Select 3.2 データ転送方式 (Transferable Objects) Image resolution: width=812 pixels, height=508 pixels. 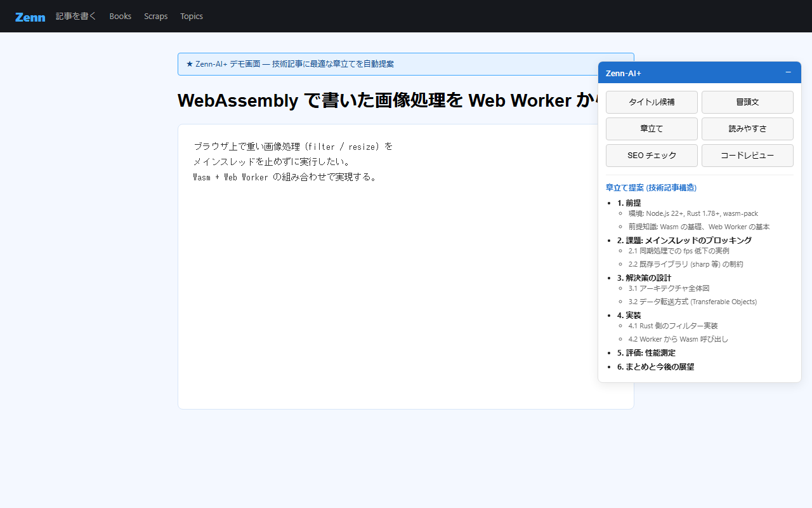click(693, 302)
